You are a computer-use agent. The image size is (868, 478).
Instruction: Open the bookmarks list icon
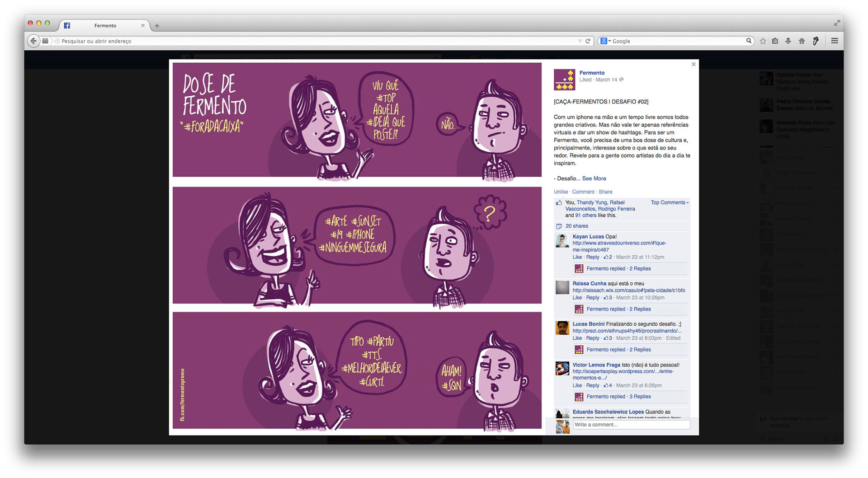click(x=775, y=41)
